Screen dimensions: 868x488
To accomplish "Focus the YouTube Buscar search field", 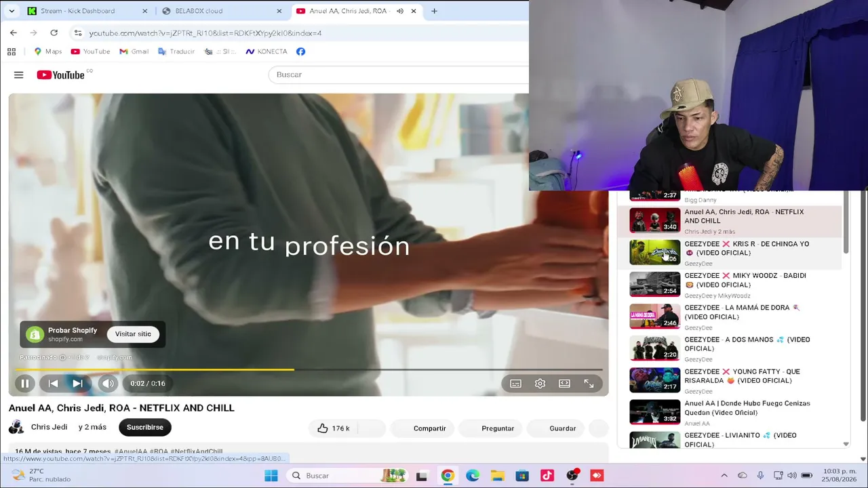I will click(399, 75).
